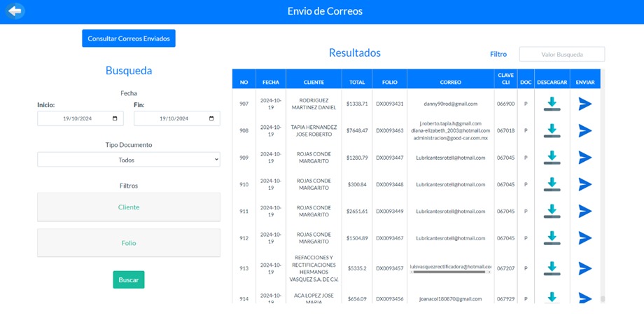Focus the Valor Busqueda filter field
The image size is (644, 318).
click(562, 54)
